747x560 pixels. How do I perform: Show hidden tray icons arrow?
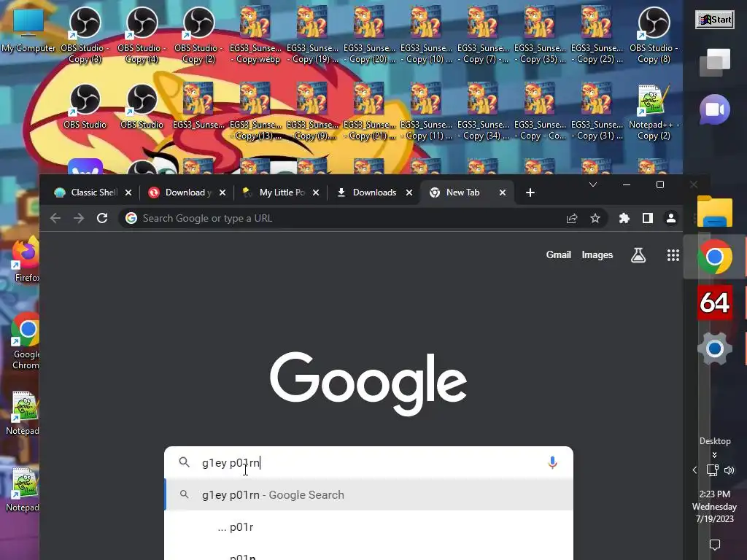click(694, 470)
